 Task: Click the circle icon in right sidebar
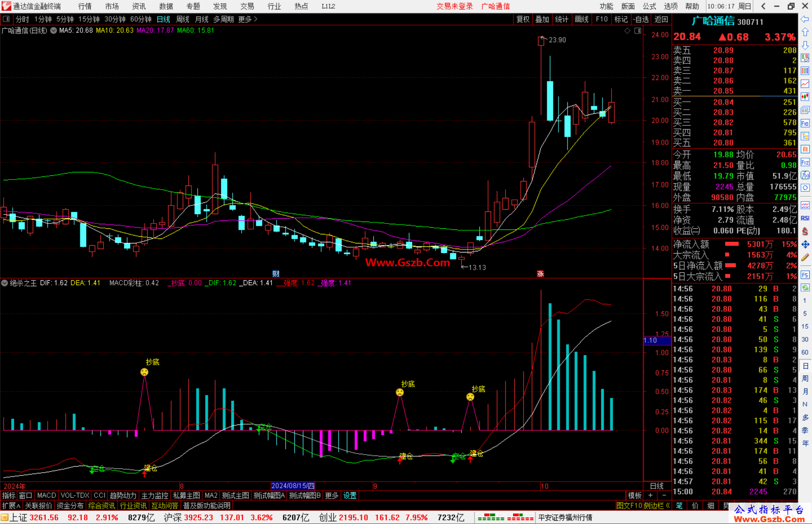tap(805, 188)
